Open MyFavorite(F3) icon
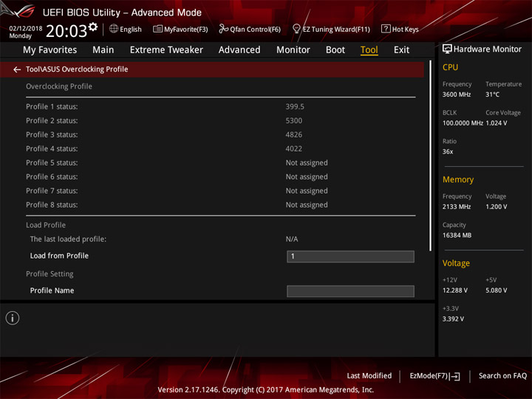Screen dimensions: 532x399 pos(157,29)
